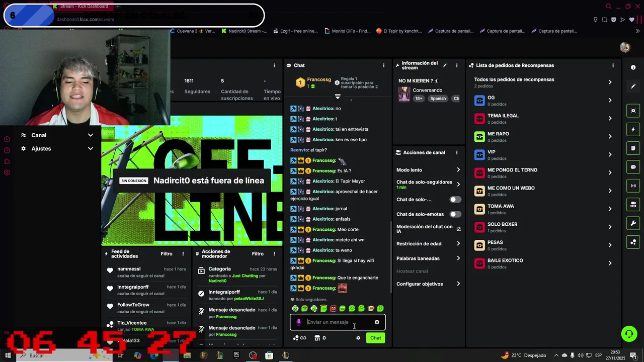Screen dimensions: 644x362
Task: Click Filtro in Acciones de moderador
Action: tap(258, 254)
